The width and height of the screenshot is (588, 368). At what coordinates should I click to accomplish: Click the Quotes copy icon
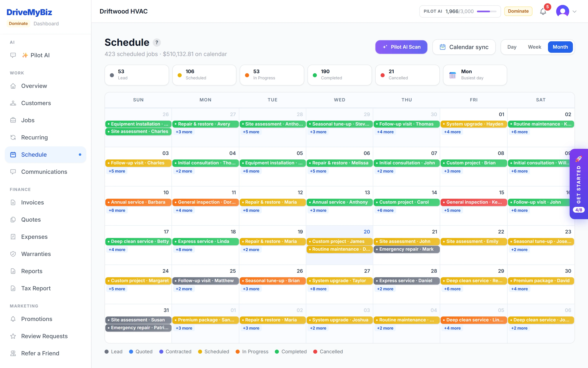(13, 220)
